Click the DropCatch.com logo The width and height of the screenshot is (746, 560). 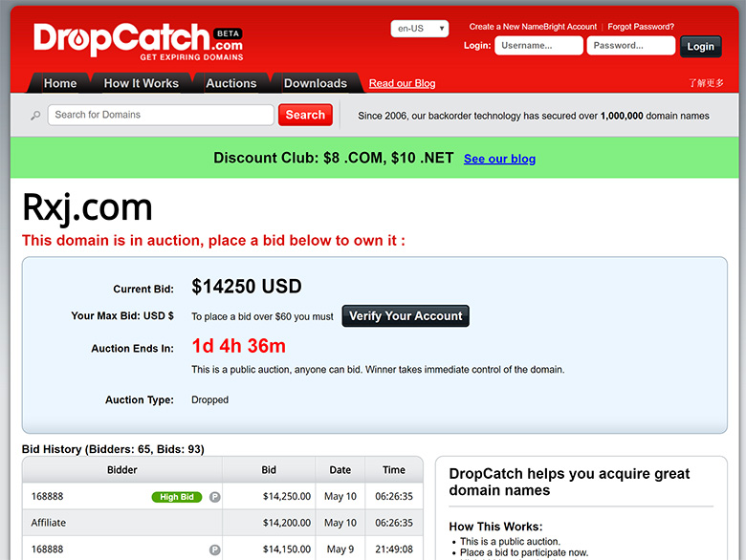[x=138, y=42]
